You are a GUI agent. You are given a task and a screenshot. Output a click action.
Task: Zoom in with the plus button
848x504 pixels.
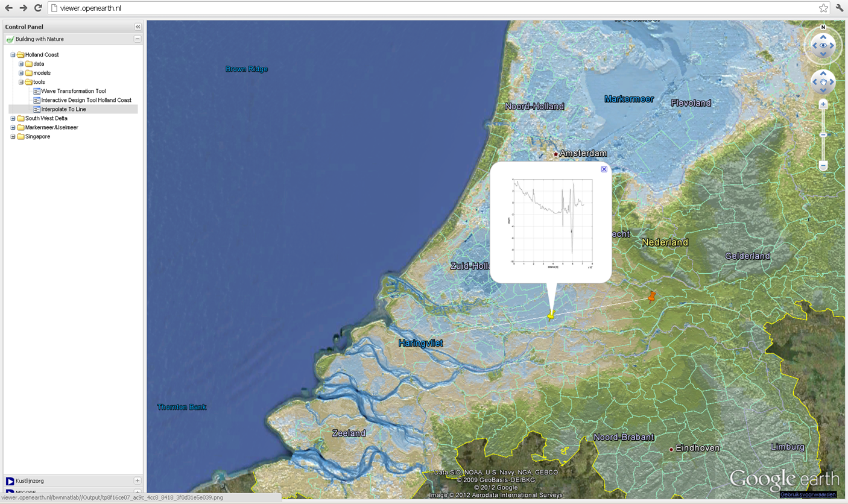coord(823,104)
